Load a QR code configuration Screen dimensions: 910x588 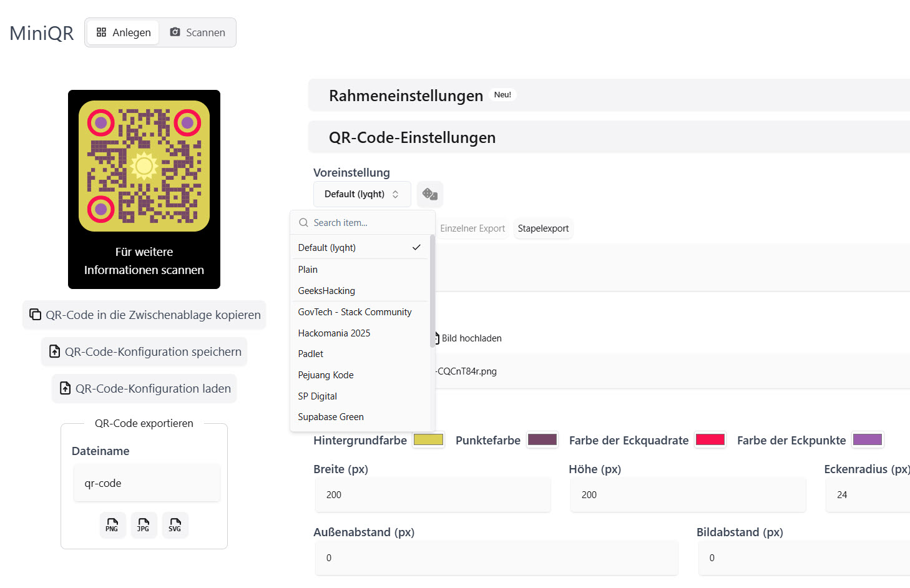(144, 389)
